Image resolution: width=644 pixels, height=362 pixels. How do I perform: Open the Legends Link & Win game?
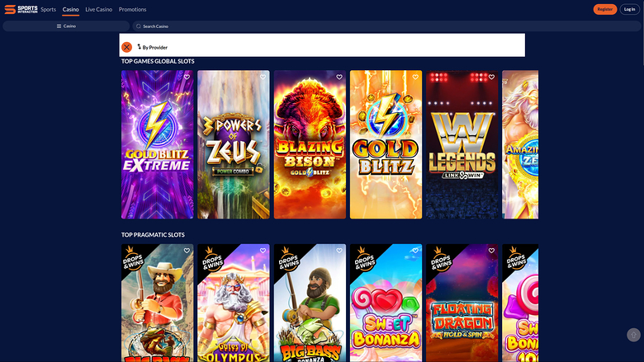[x=462, y=144]
